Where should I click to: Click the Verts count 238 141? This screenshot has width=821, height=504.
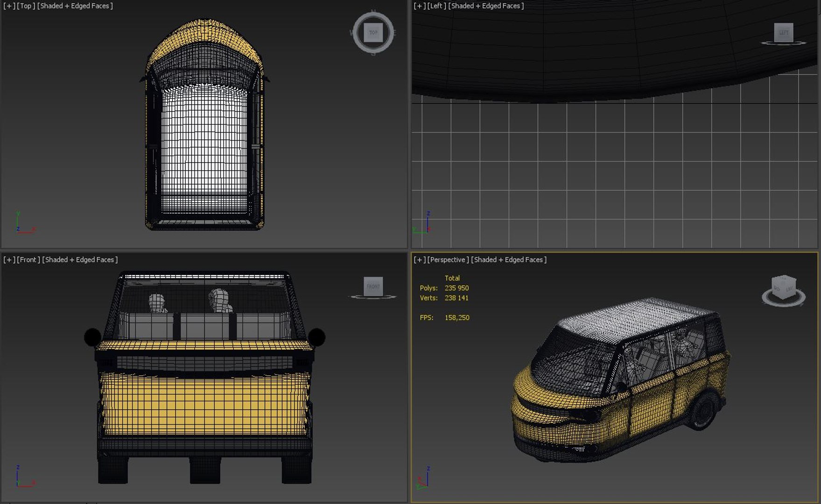(456, 298)
